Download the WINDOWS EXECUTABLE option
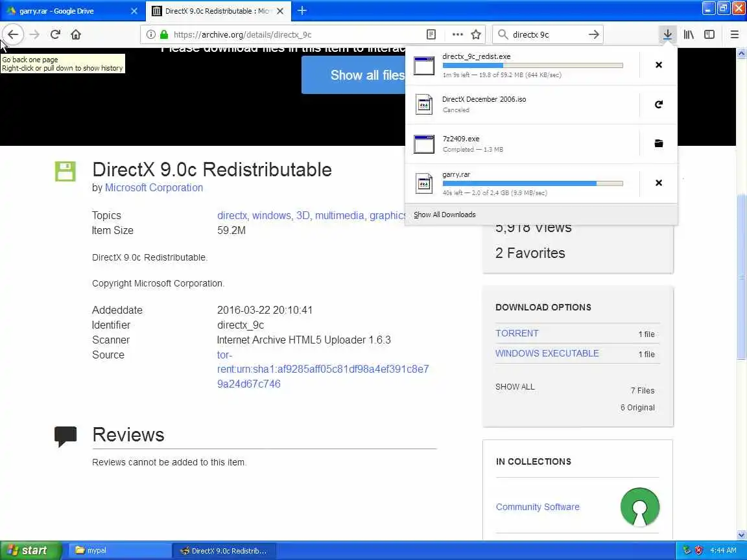Viewport: 747px width, 560px height. click(x=547, y=353)
